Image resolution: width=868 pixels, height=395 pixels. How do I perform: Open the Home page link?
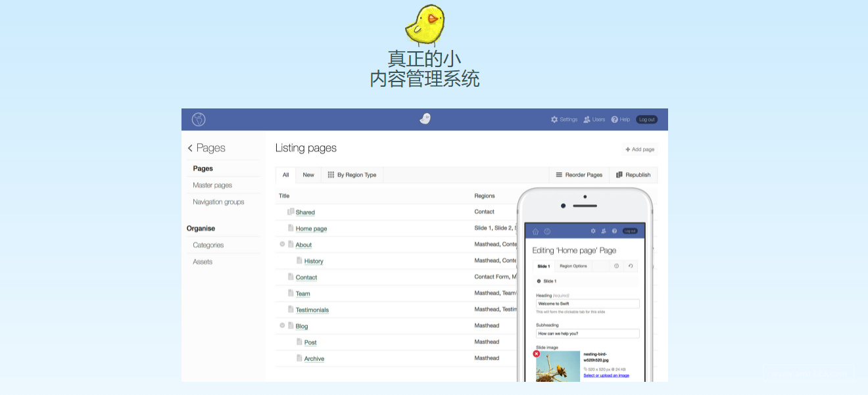coord(311,229)
